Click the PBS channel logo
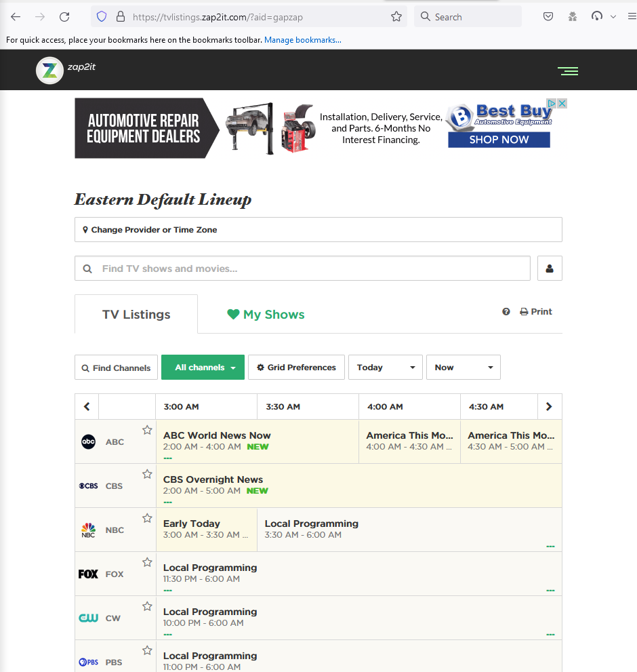 [88, 662]
